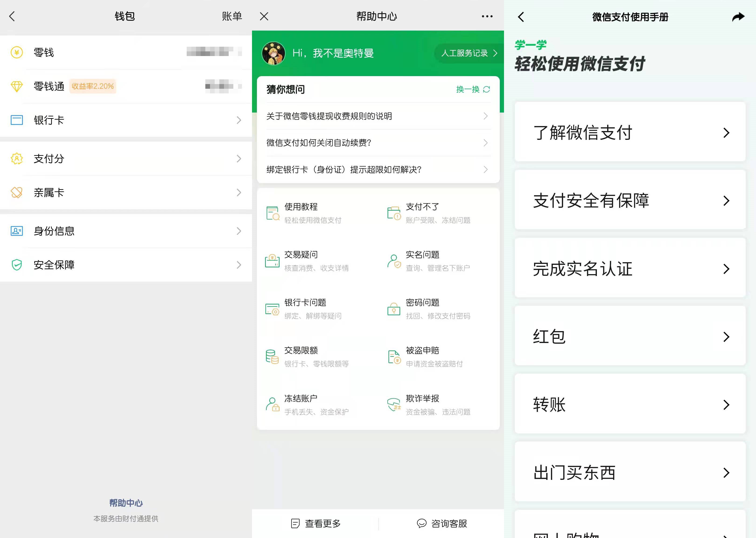The height and width of the screenshot is (538, 756).
Task: Open 人工服务记录
Action: (469, 53)
